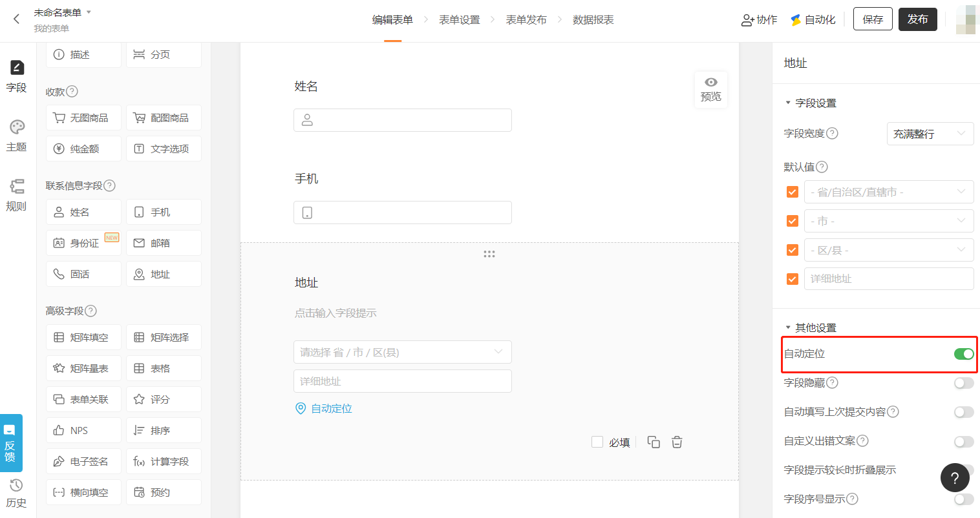Add a 表格 table field
The height and width of the screenshot is (518, 980).
click(x=164, y=368)
